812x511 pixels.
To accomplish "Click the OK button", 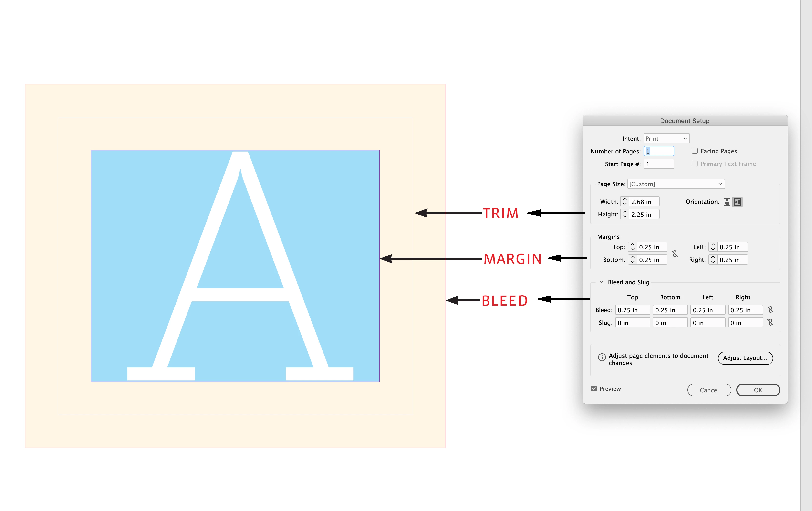I will pos(758,390).
